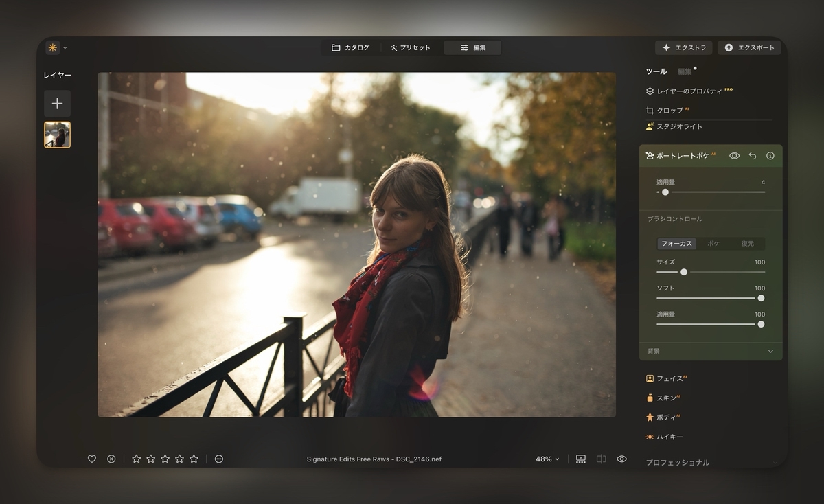Open the 48% zoom level dropdown

pyautogui.click(x=546, y=459)
